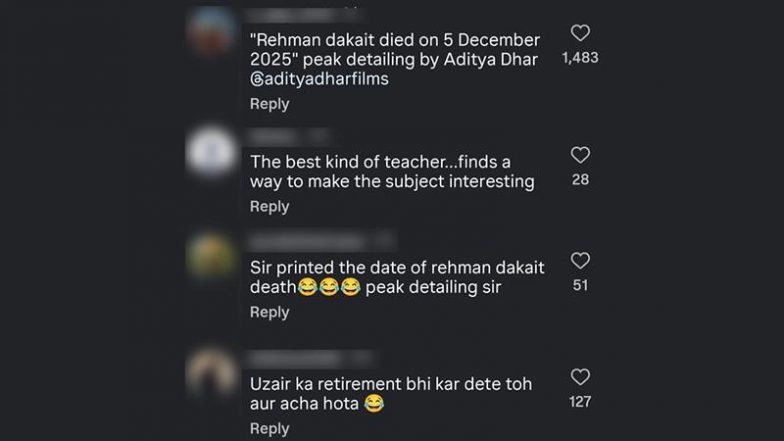Open avatar beside "Uzair ka retirement" comment
The image size is (784, 441).
click(211, 374)
